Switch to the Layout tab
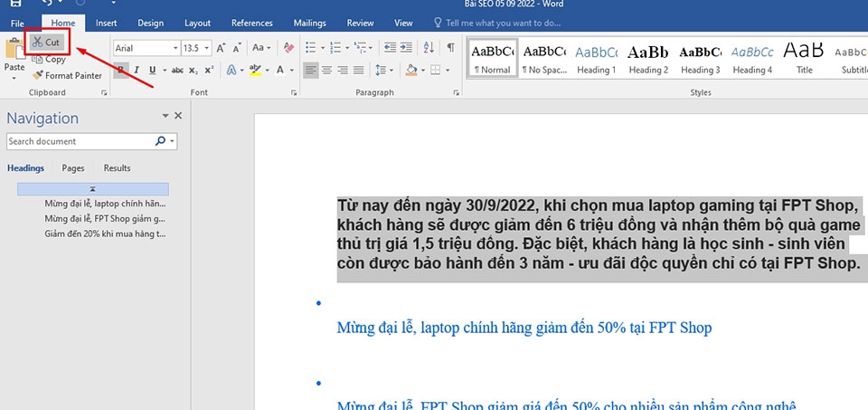Screen dimensions: 868x410 [198, 24]
